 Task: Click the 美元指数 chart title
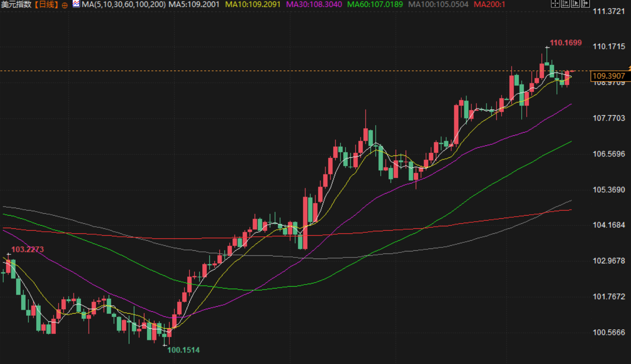pos(17,4)
